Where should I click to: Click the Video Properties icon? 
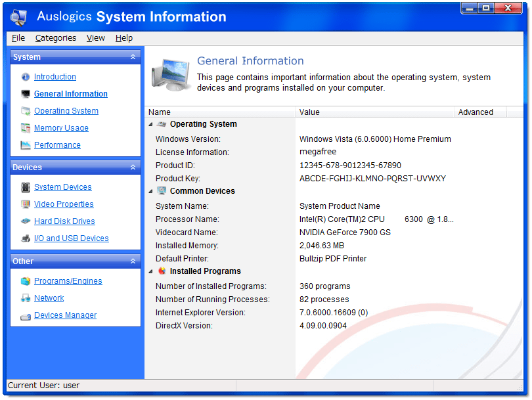pos(26,204)
